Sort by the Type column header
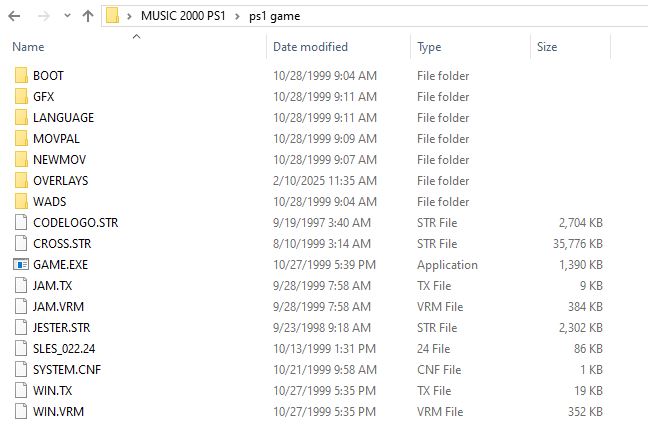This screenshot has height=436, width=648. [x=429, y=47]
